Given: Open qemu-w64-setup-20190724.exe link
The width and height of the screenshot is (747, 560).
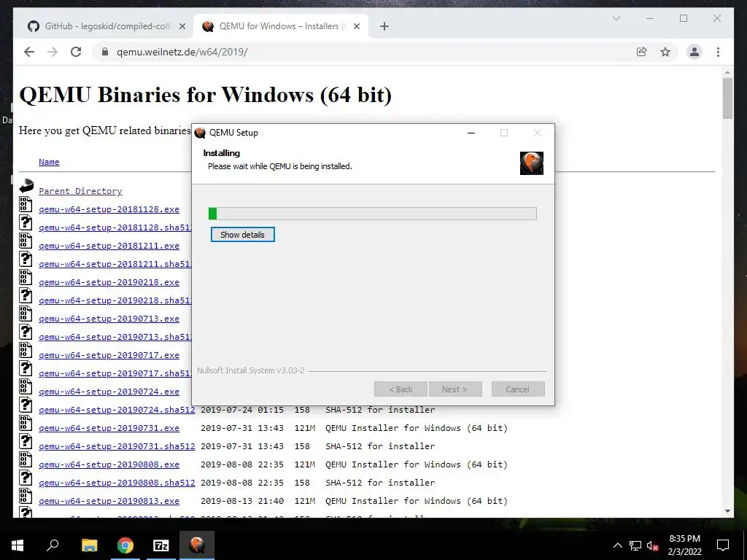Looking at the screenshot, I should [109, 392].
